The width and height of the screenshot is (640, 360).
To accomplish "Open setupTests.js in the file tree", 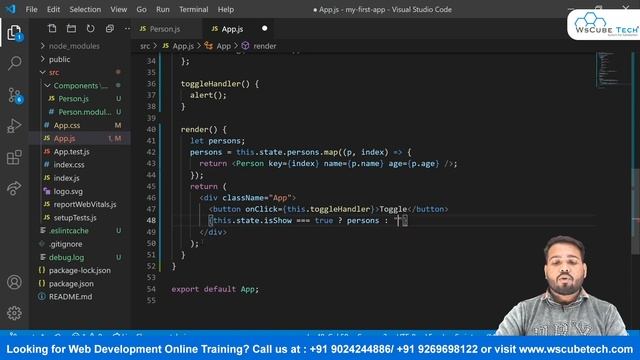I will pos(75,218).
